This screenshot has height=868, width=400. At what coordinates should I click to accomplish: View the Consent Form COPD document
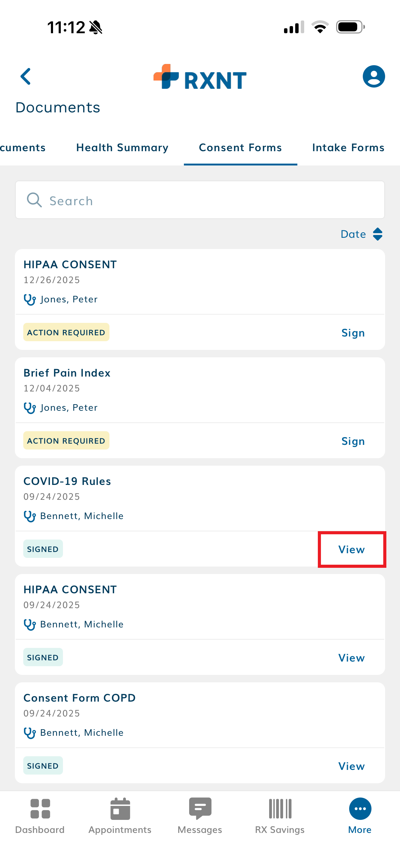click(x=352, y=766)
